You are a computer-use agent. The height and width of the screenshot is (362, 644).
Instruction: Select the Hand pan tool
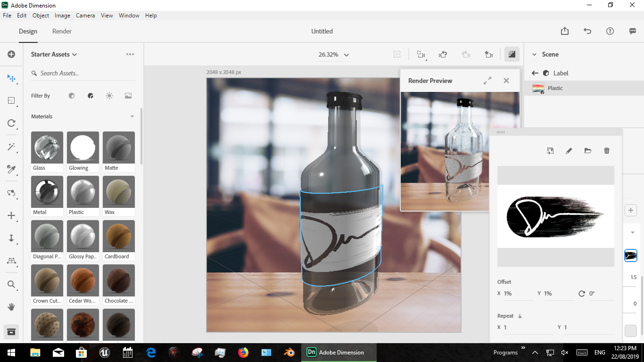(x=11, y=307)
